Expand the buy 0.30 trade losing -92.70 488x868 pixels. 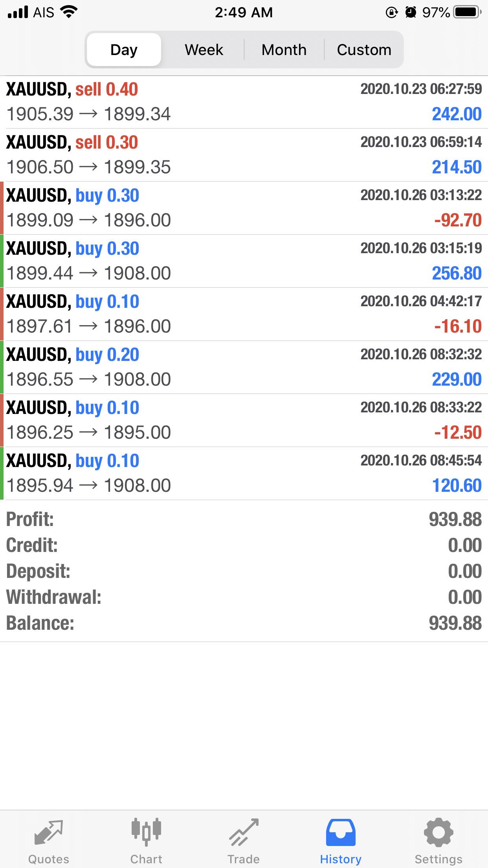pyautogui.click(x=244, y=208)
